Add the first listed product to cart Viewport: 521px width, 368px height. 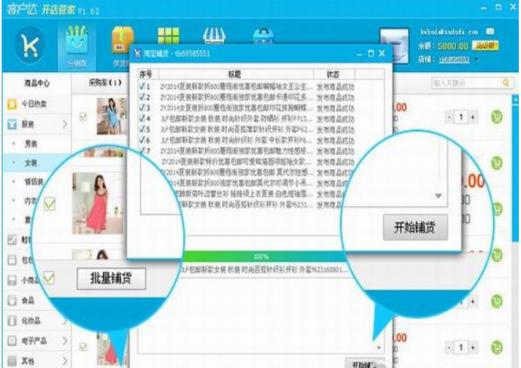tap(497, 117)
